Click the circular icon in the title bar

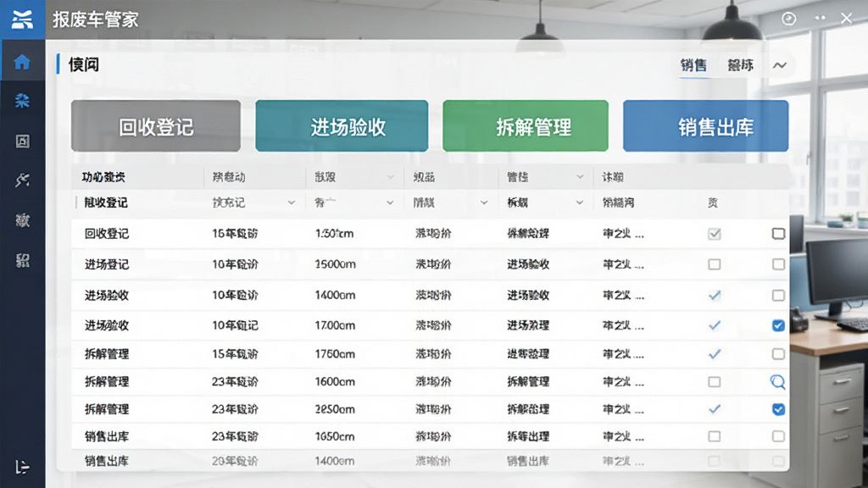pos(789,19)
